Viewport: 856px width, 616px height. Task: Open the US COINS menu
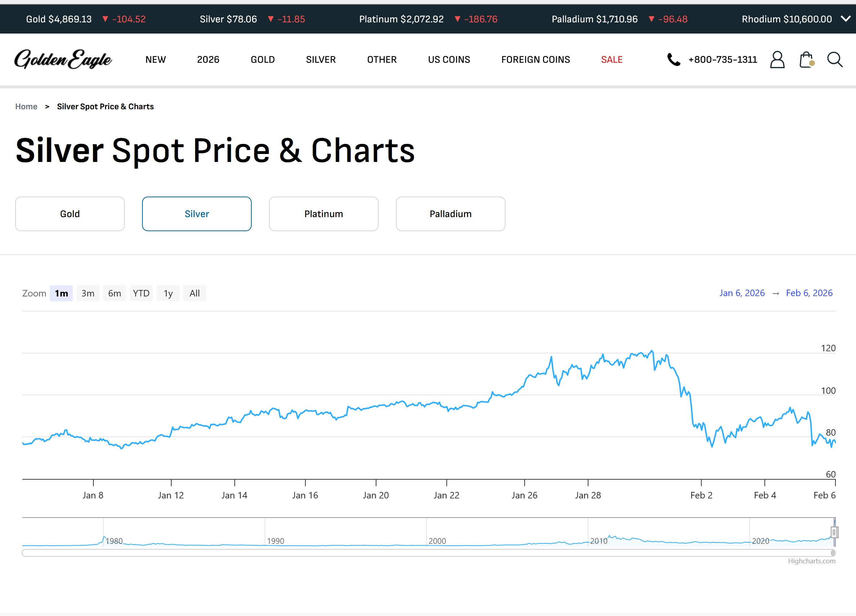coord(449,60)
